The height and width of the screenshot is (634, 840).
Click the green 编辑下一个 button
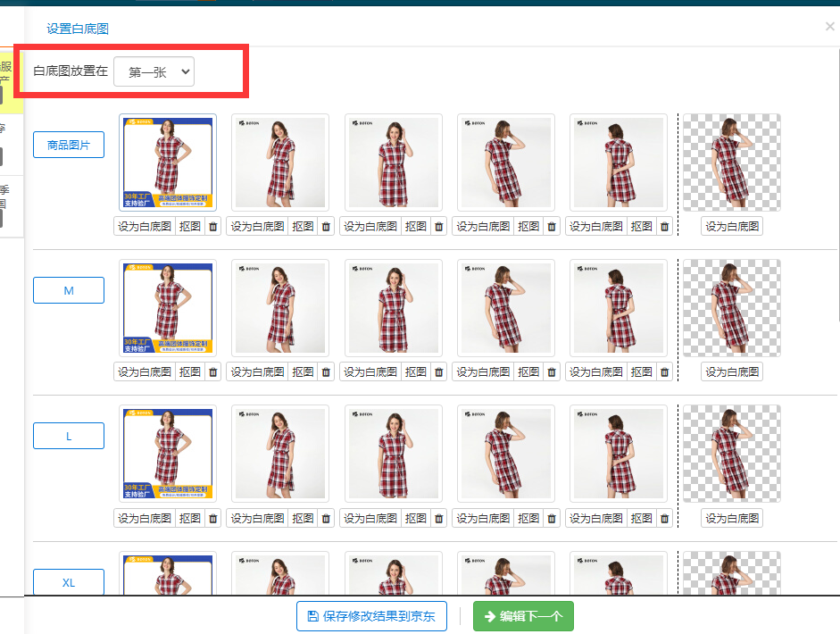522,616
